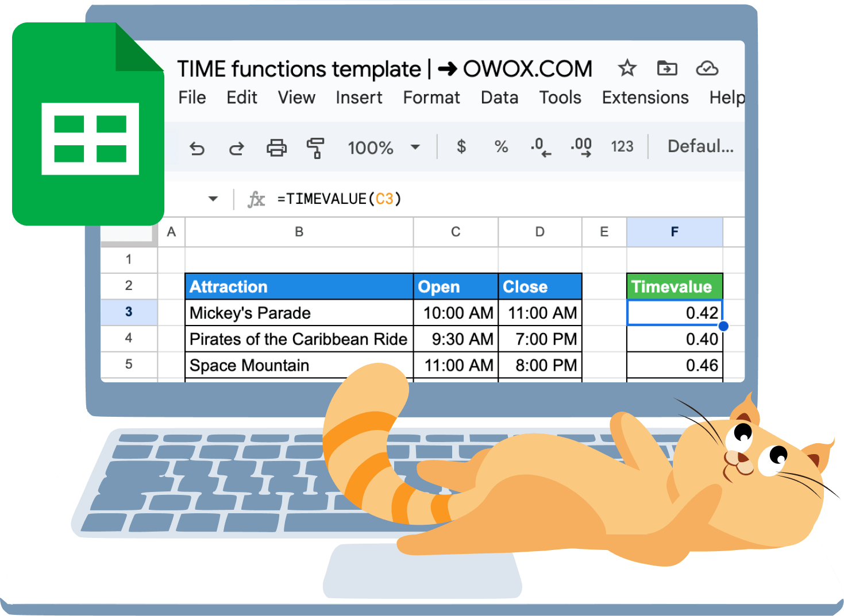Open the Format menu
844x616 pixels.
(431, 98)
